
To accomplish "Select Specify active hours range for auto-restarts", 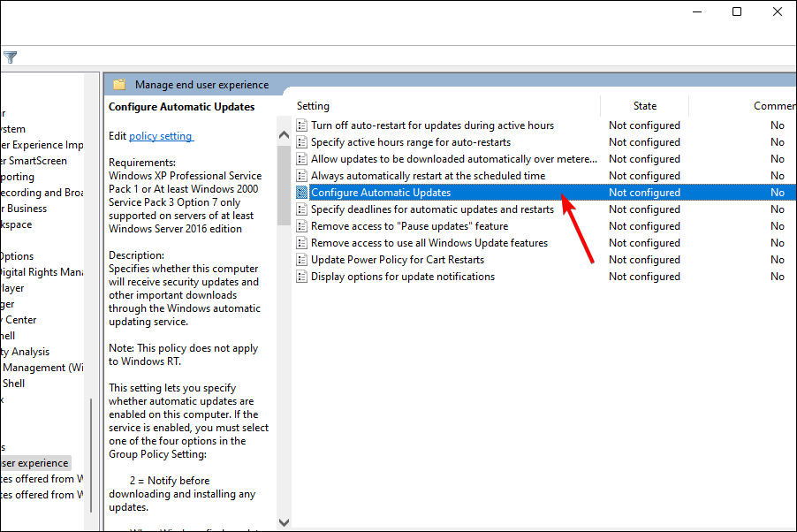I will (x=411, y=142).
